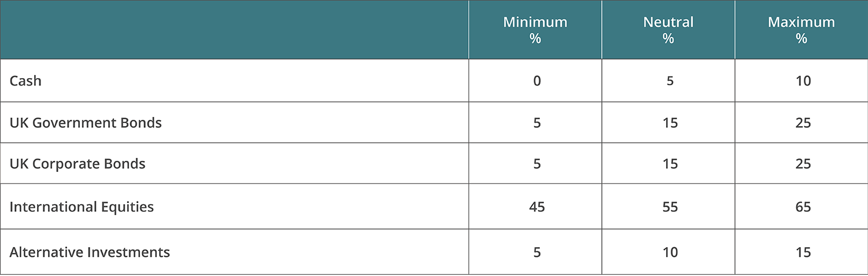Click the Cash maximum value 10

click(803, 81)
